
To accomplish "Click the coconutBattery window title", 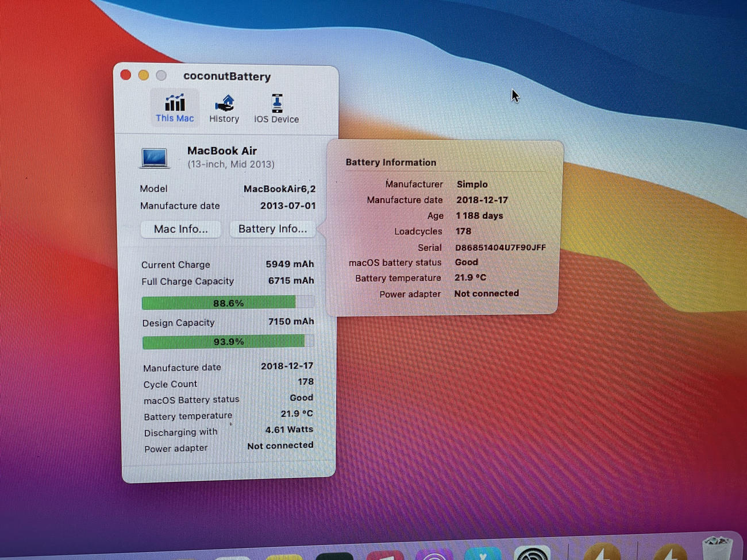I will click(x=227, y=76).
